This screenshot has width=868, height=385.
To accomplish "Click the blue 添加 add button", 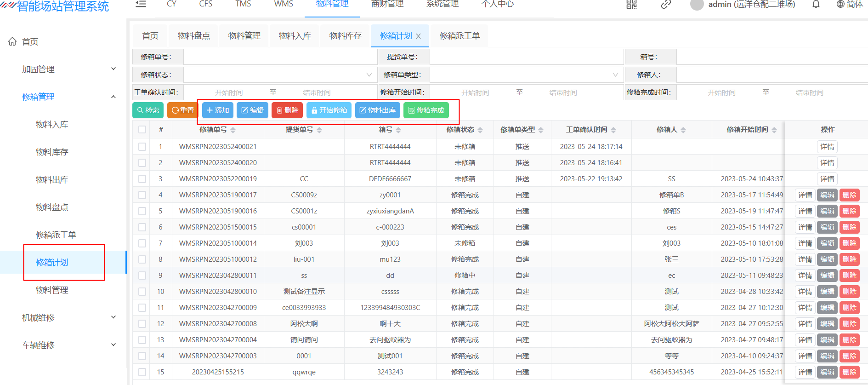I will click(x=218, y=110).
